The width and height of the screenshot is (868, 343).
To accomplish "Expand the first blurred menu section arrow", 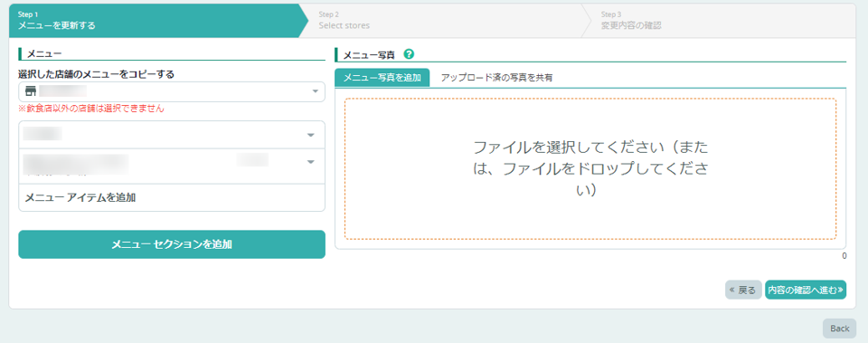I will [310, 135].
